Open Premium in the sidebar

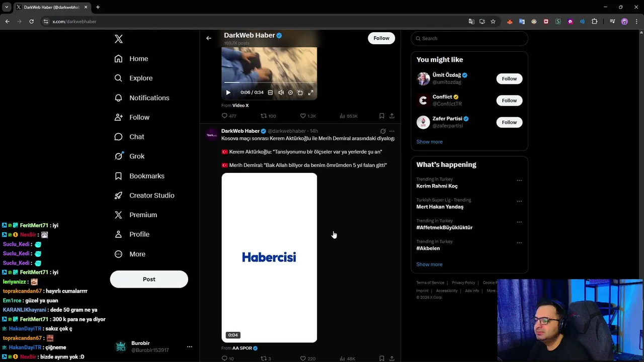point(136,215)
